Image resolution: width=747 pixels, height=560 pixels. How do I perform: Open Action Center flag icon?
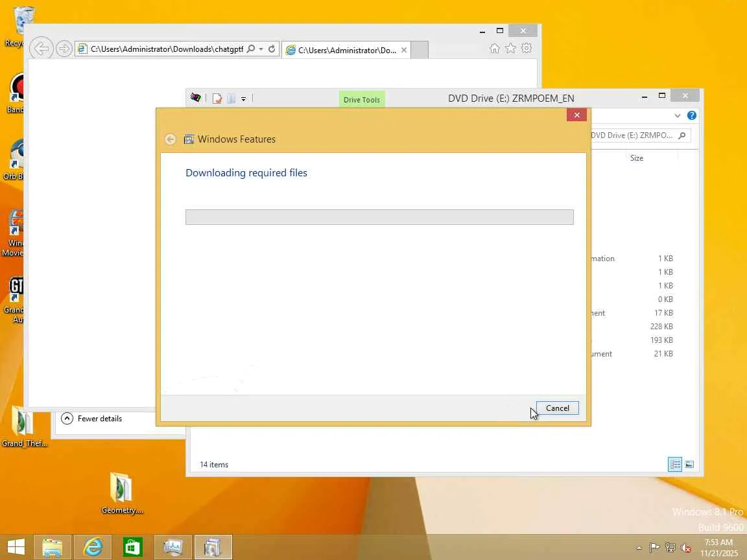pos(654,548)
